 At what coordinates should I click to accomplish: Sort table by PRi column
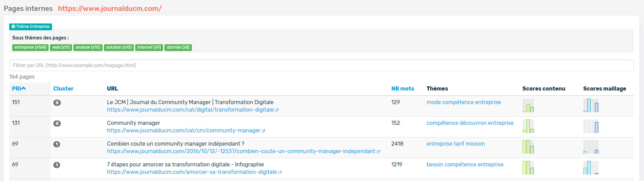coord(19,88)
